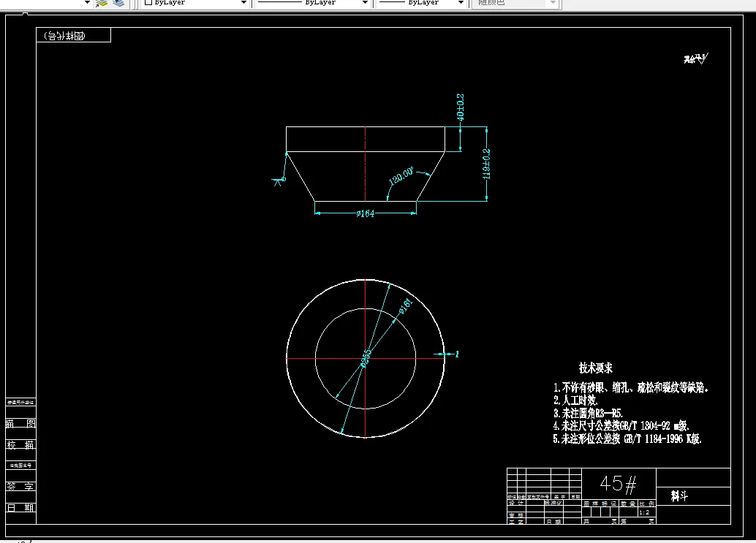Select the ø161 diameter dimension in circle view

pyautogui.click(x=406, y=305)
